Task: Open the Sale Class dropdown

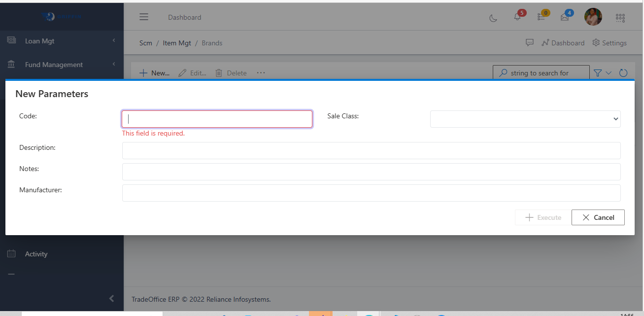Action: [x=525, y=119]
